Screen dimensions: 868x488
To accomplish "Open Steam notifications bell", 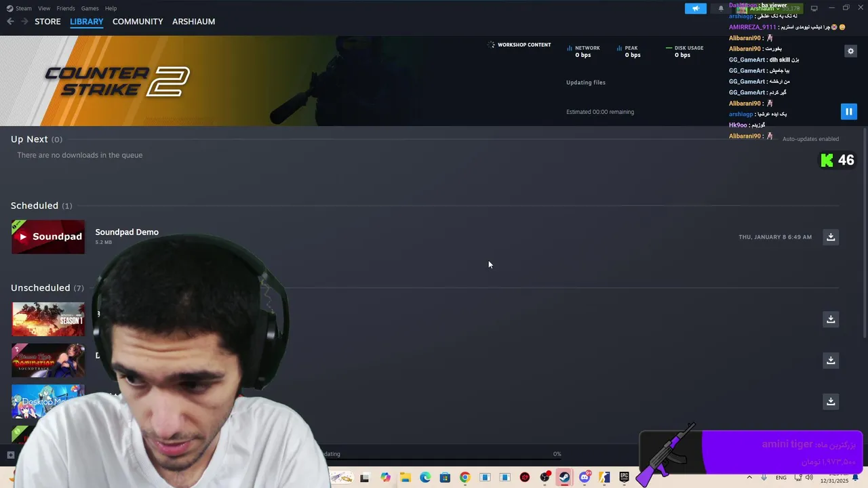I will [721, 8].
